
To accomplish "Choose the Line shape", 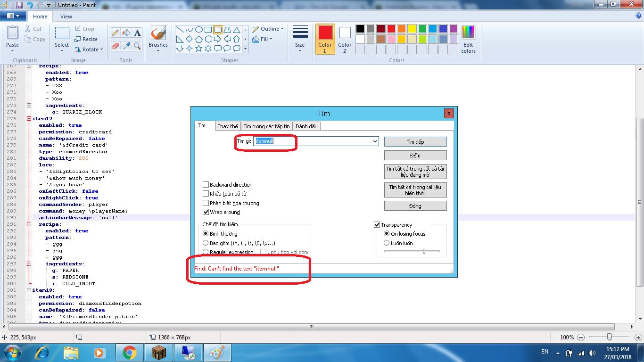I will (x=180, y=30).
